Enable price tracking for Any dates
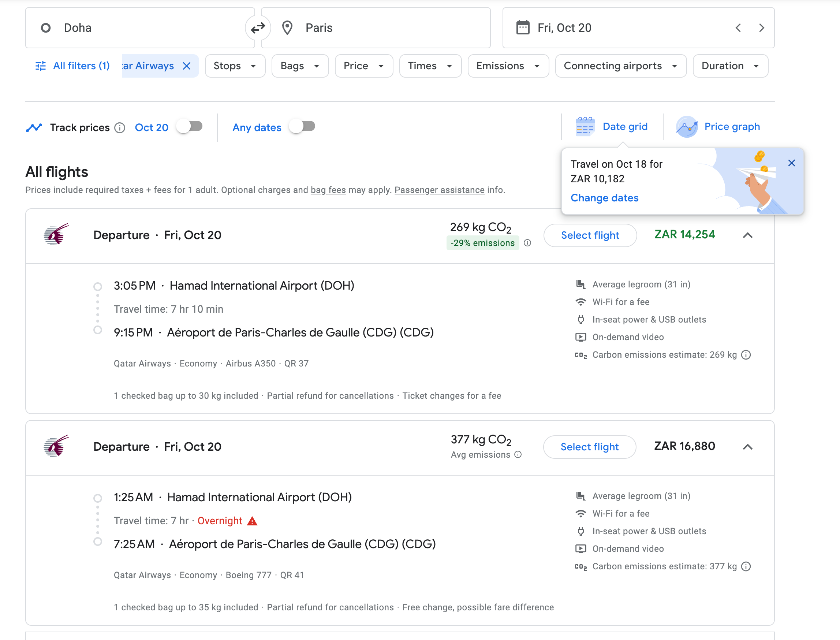 302,126
